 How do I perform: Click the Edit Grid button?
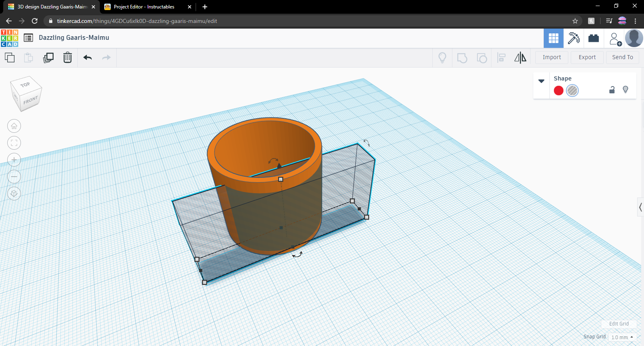coord(619,324)
